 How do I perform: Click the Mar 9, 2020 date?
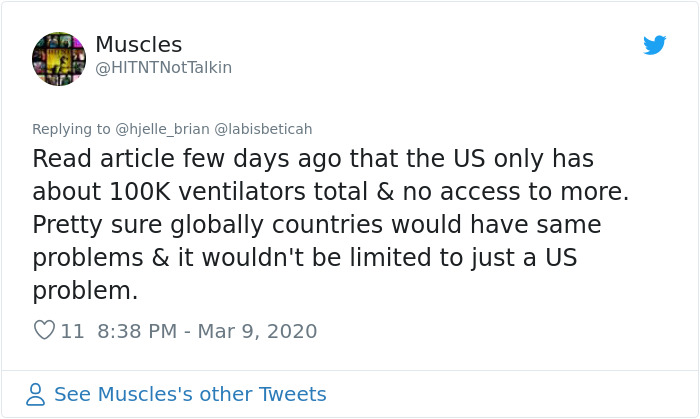point(256,331)
